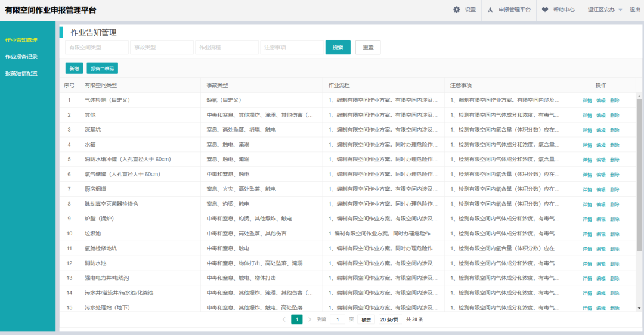Screen dimensions: 644x336
Task: Click 删除 for 氧舱检修地坑 row
Action: pos(614,248)
